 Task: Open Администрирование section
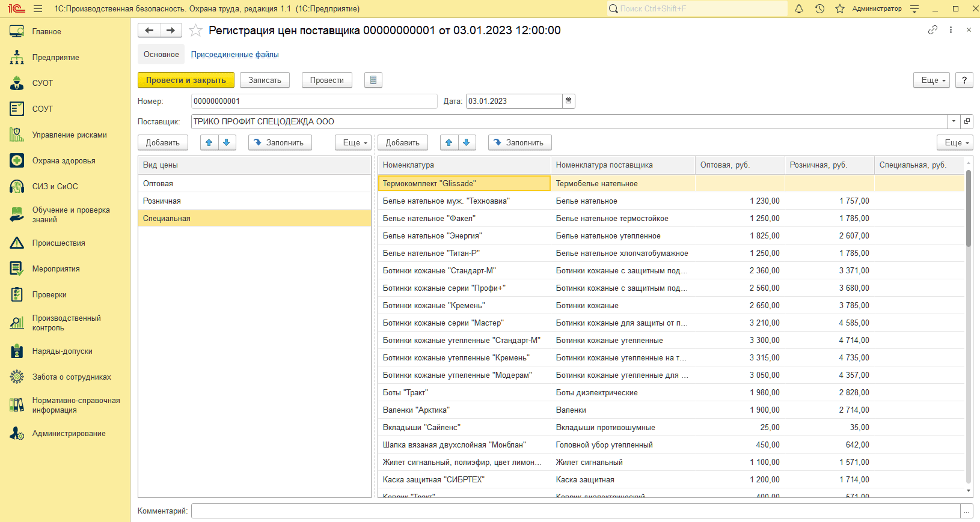[x=65, y=433]
